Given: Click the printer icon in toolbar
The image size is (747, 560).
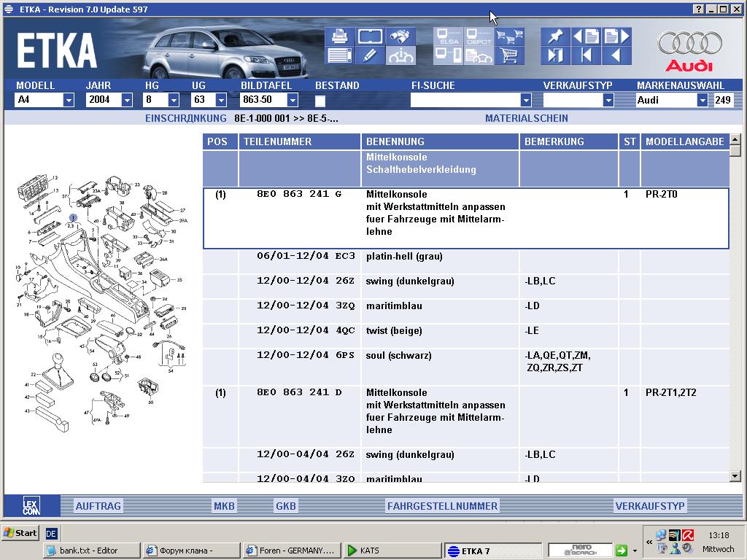Looking at the screenshot, I should coord(339,36).
